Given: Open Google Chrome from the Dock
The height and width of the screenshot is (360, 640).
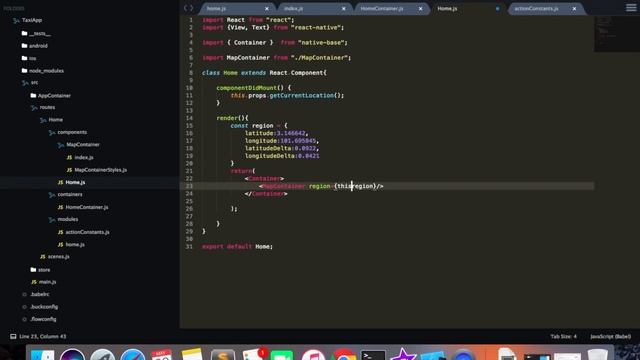Looking at the screenshot, I should click(x=343, y=355).
